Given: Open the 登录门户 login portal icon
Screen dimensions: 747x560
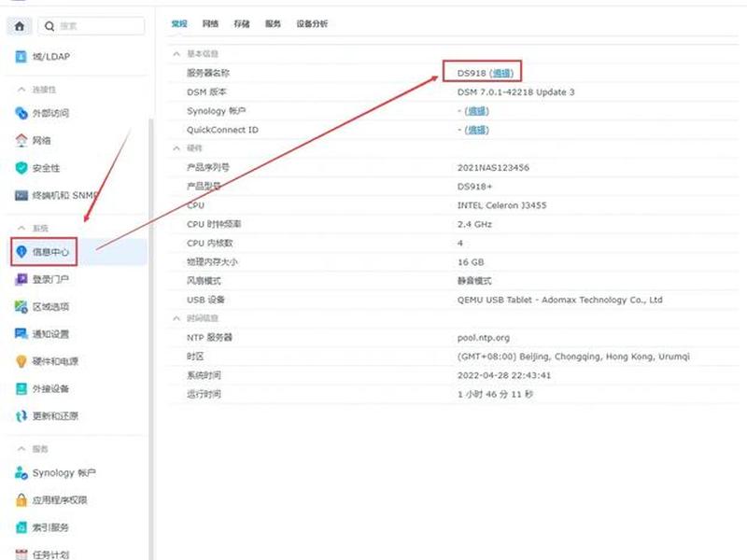Looking at the screenshot, I should click(x=21, y=279).
